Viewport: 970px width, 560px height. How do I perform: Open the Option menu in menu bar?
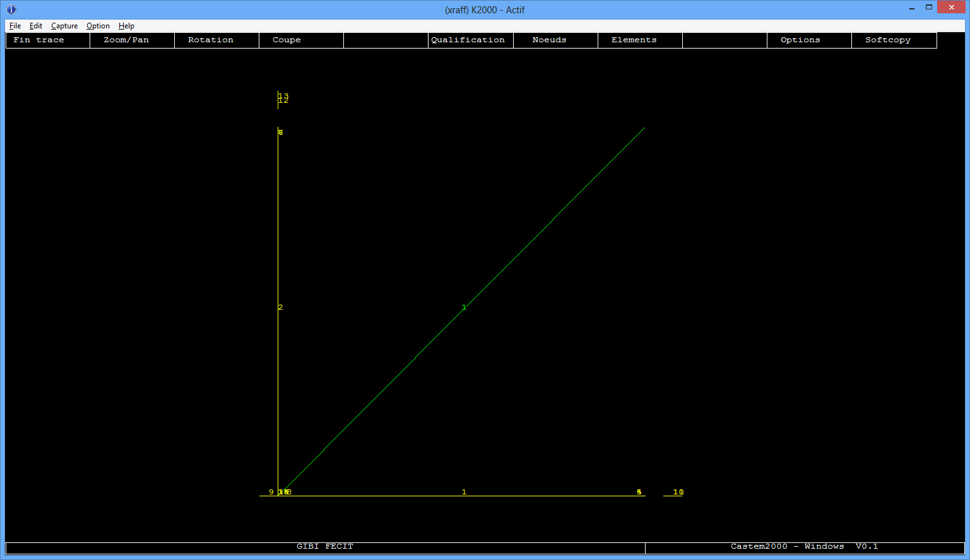coord(98,26)
